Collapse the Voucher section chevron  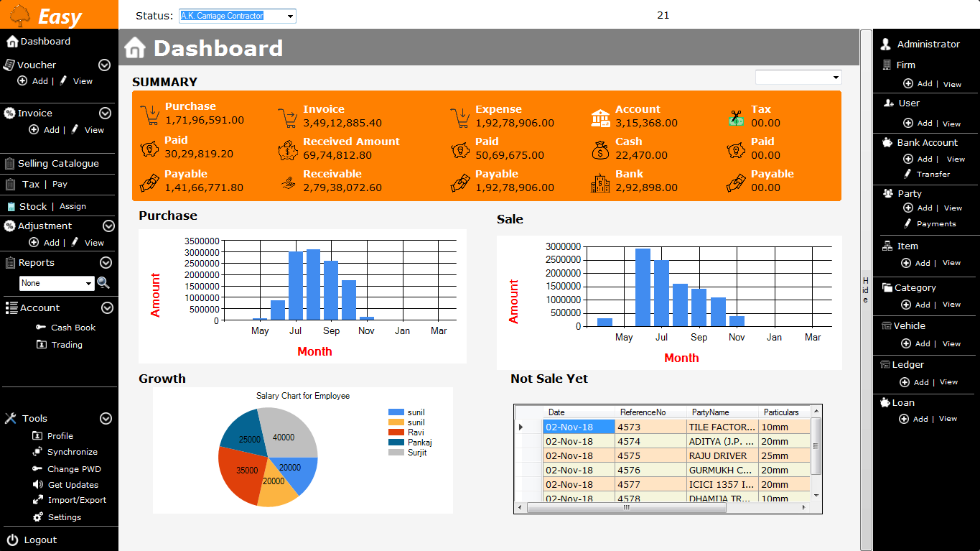pos(104,65)
